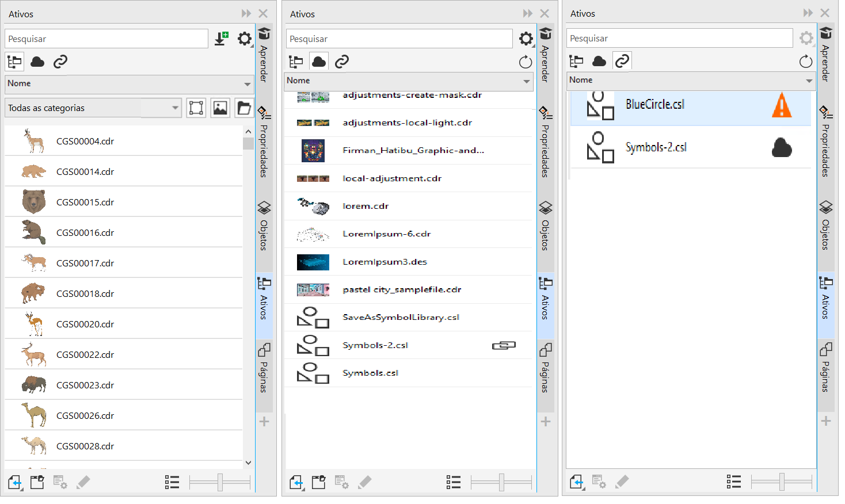Click the import asset icon at bottom of left panel

click(15, 482)
